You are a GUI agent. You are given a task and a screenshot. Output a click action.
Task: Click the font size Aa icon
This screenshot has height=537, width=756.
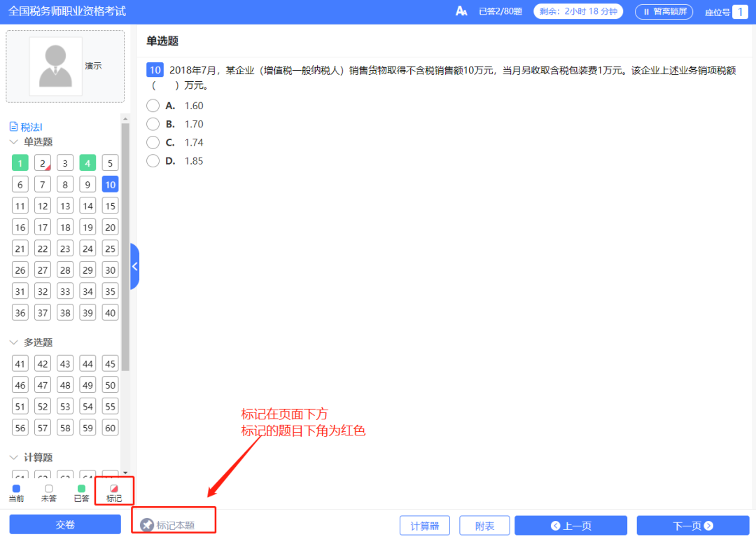[x=461, y=11]
